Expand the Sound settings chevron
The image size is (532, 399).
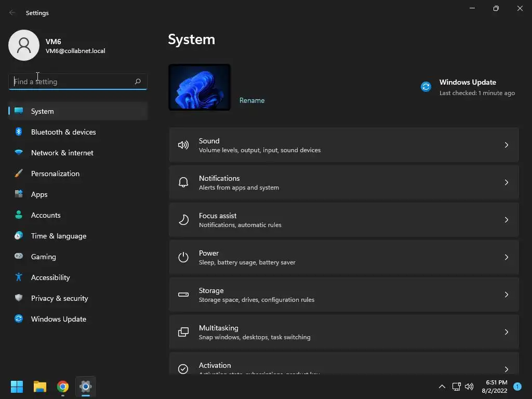tap(506, 145)
